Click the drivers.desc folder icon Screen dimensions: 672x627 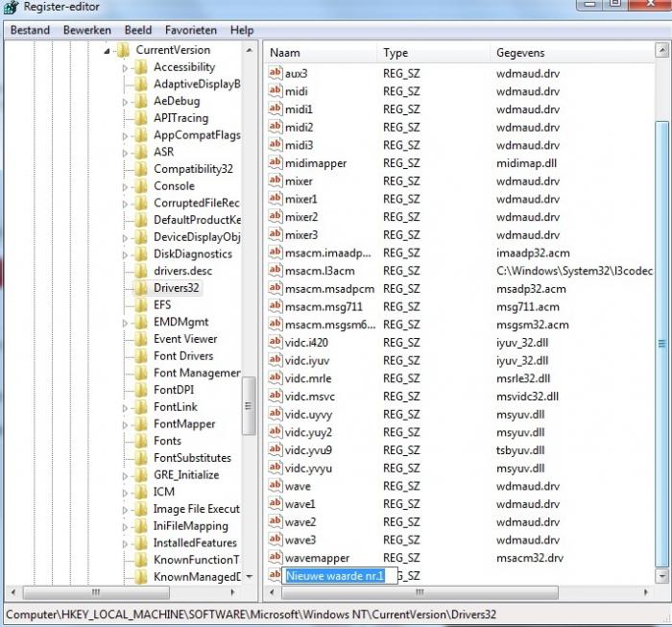pos(140,271)
